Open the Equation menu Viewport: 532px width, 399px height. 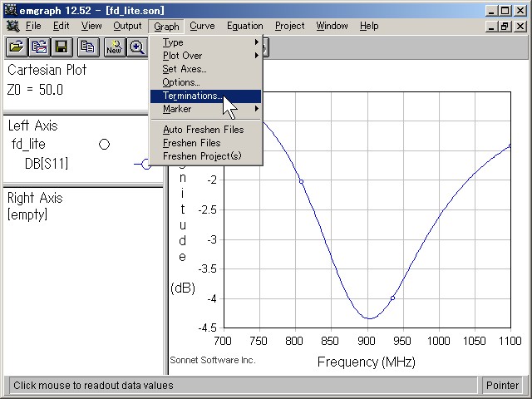(245, 26)
